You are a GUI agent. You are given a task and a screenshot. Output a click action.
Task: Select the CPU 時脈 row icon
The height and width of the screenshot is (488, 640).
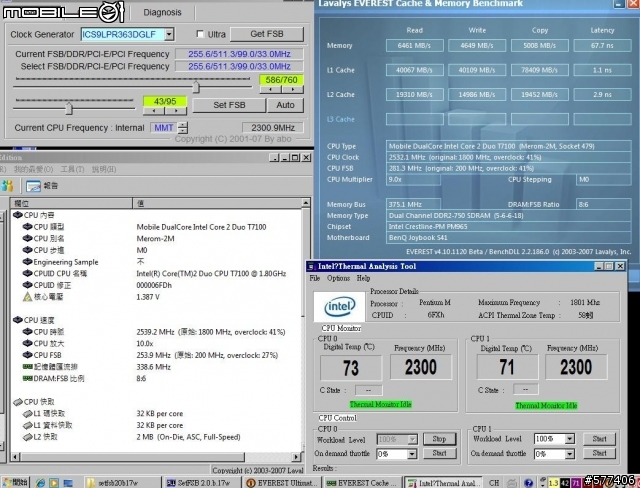[x=27, y=332]
